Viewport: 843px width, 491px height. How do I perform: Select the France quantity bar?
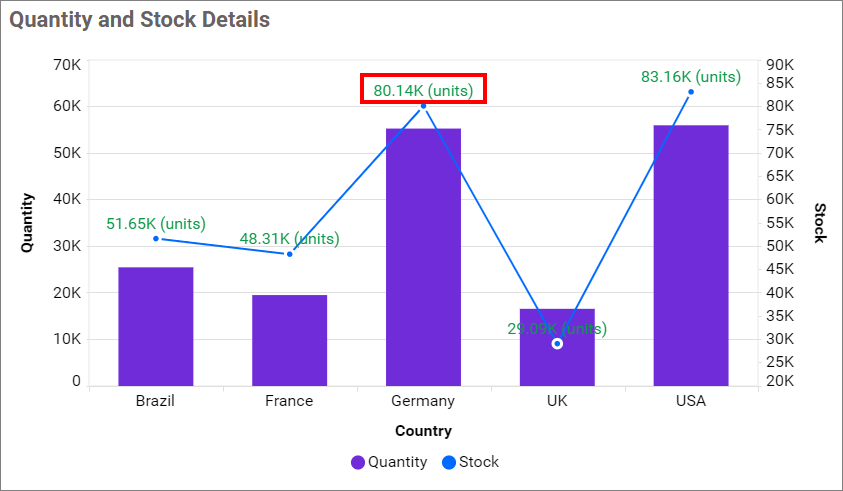(x=289, y=340)
